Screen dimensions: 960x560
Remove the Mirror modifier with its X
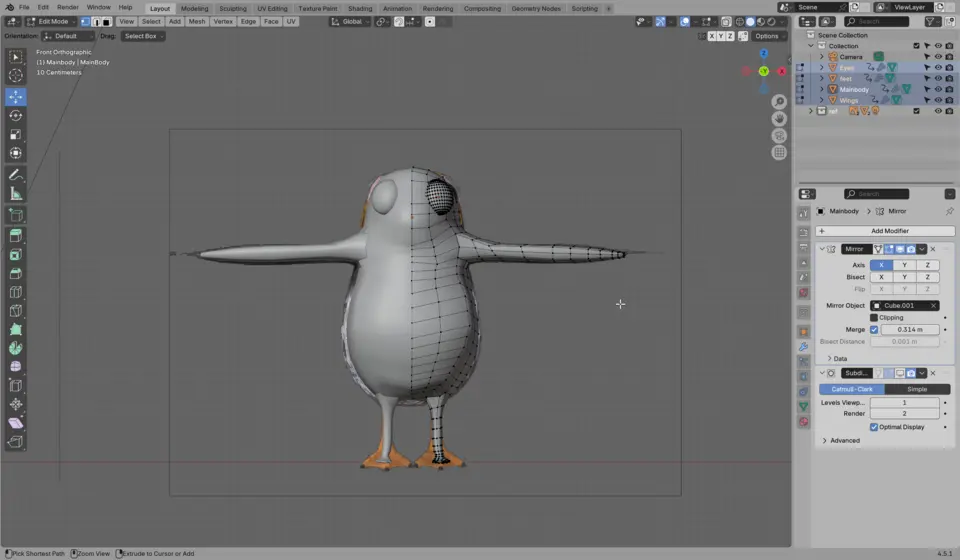(x=933, y=249)
